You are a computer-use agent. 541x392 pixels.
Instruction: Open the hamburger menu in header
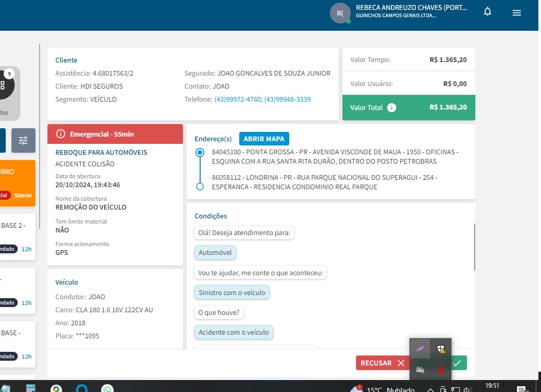tap(517, 13)
